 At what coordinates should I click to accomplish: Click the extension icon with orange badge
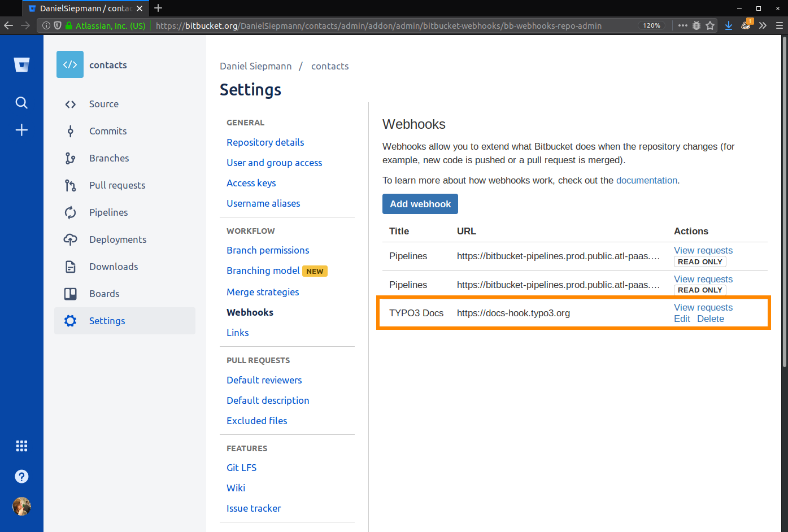tap(746, 24)
